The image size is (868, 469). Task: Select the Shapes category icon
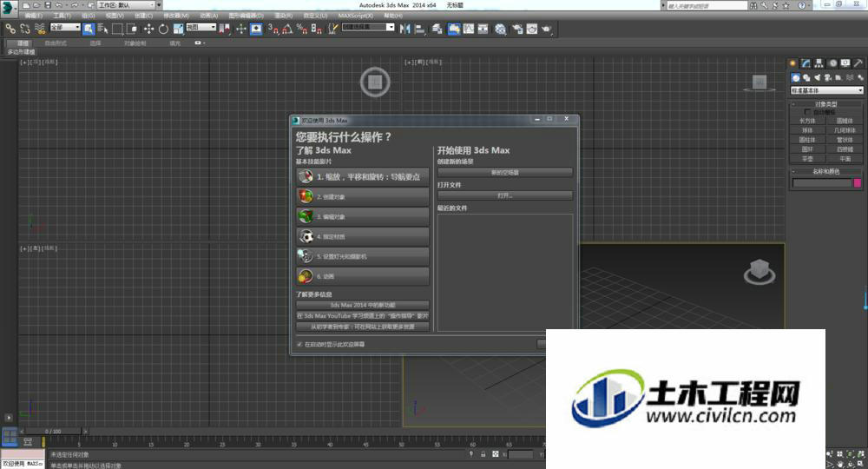pyautogui.click(x=806, y=77)
